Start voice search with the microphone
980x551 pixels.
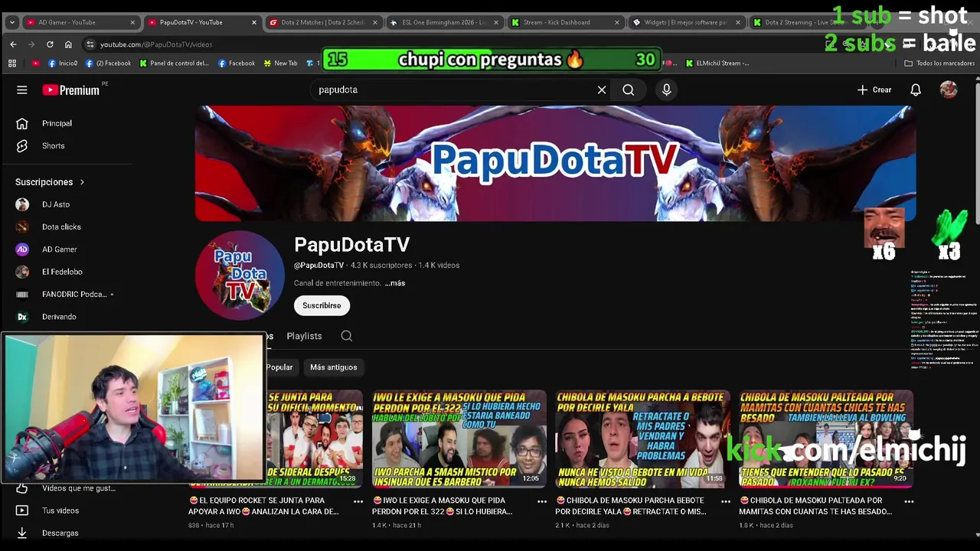[666, 90]
